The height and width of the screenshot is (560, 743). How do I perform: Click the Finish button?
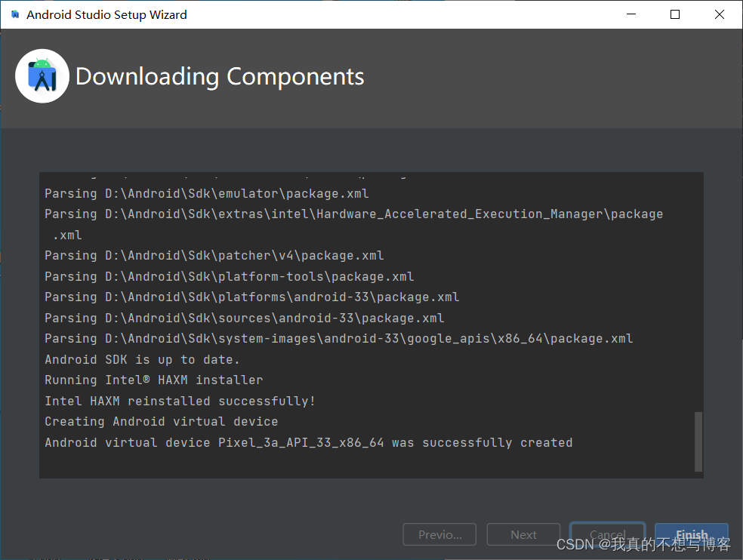coord(692,534)
